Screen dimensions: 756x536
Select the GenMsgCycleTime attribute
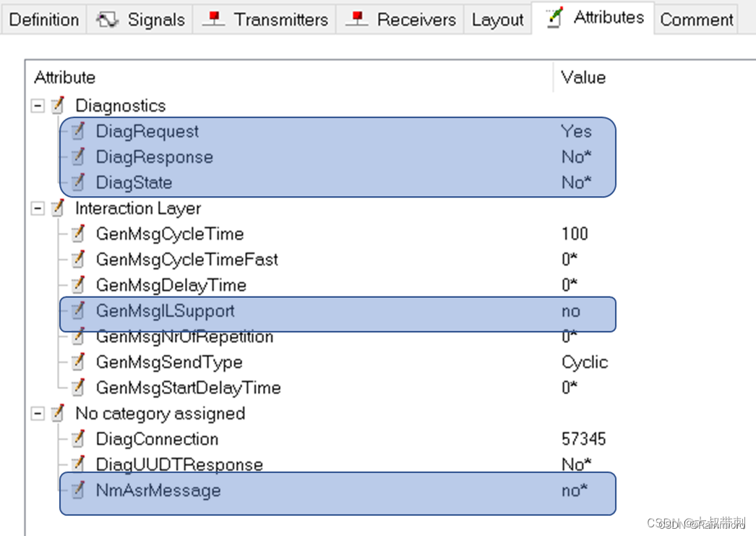coord(170,234)
